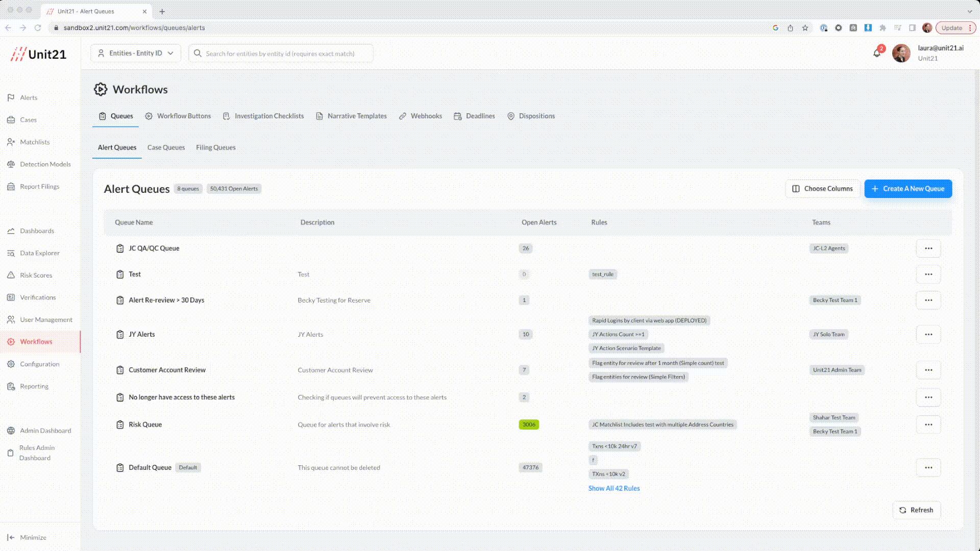Expand the Show All 42 Rules link

614,489
